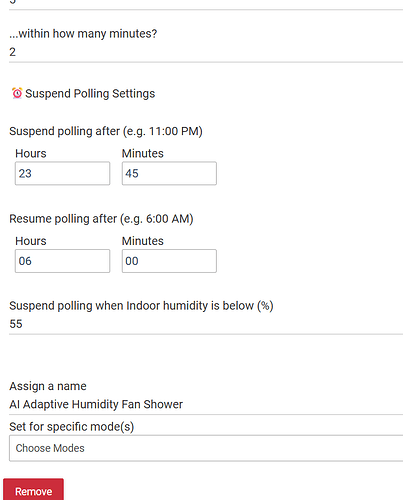Click the within how many minutes label

[x=83, y=34]
